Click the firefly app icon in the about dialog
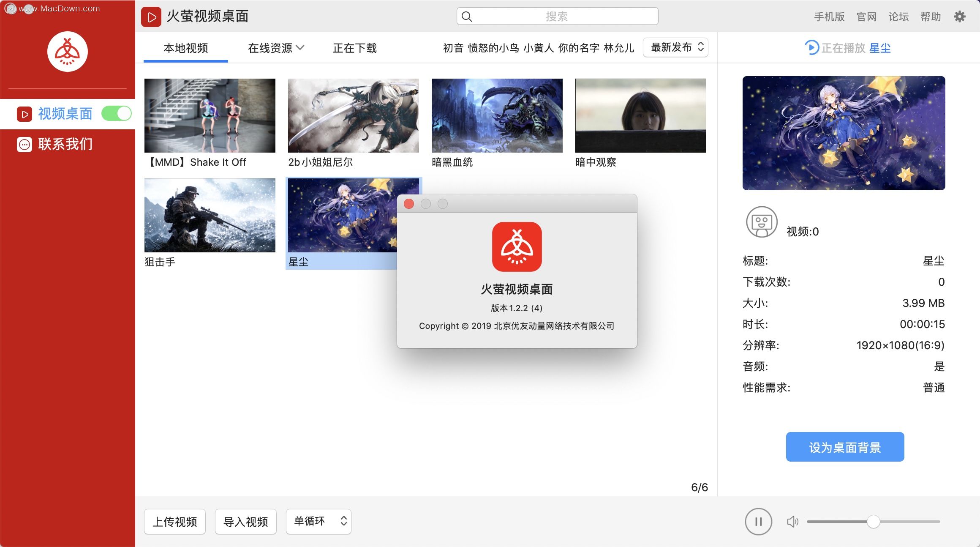980x547 pixels. tap(517, 247)
